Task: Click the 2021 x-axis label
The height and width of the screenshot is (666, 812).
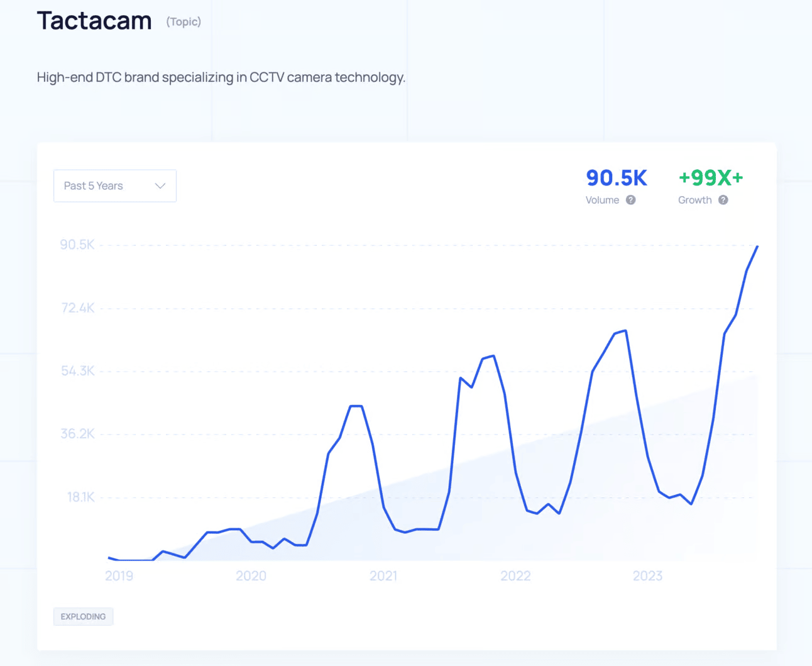Action: click(383, 576)
